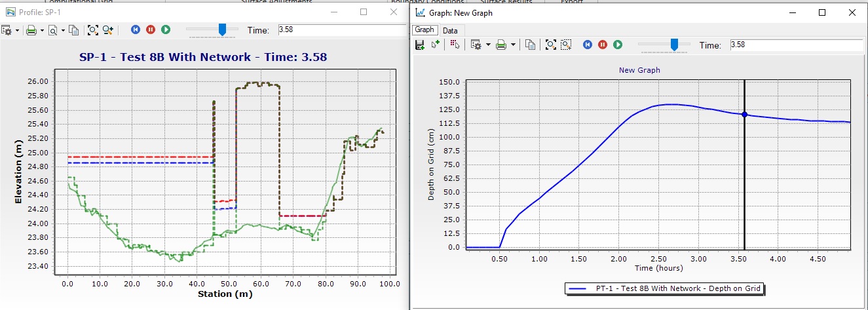Screen dimensions: 868x310
Task: Click zoom window icon in Graph toolbar
Action: 567,45
